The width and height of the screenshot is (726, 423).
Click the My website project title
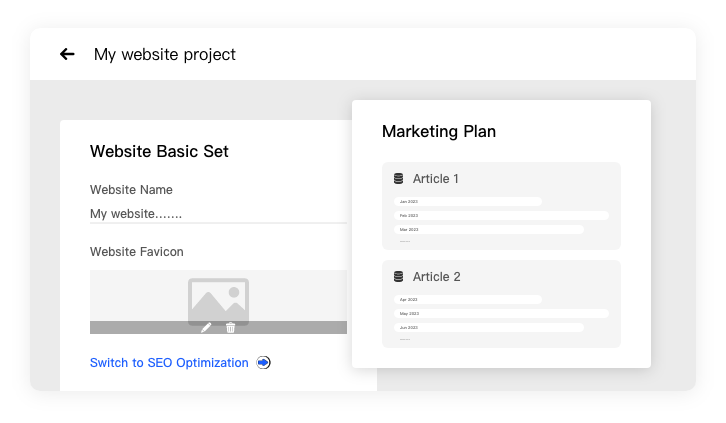coord(165,54)
